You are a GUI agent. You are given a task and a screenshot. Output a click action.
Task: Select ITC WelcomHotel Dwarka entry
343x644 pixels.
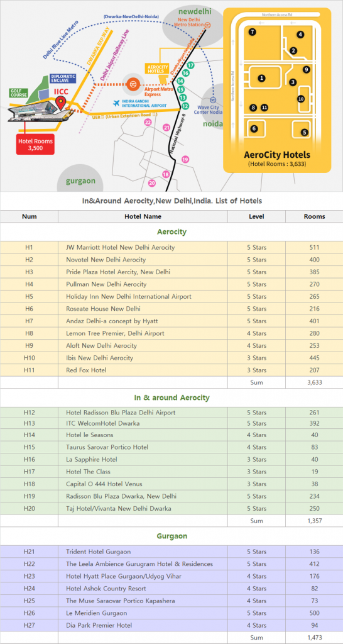pyautogui.click(x=102, y=423)
